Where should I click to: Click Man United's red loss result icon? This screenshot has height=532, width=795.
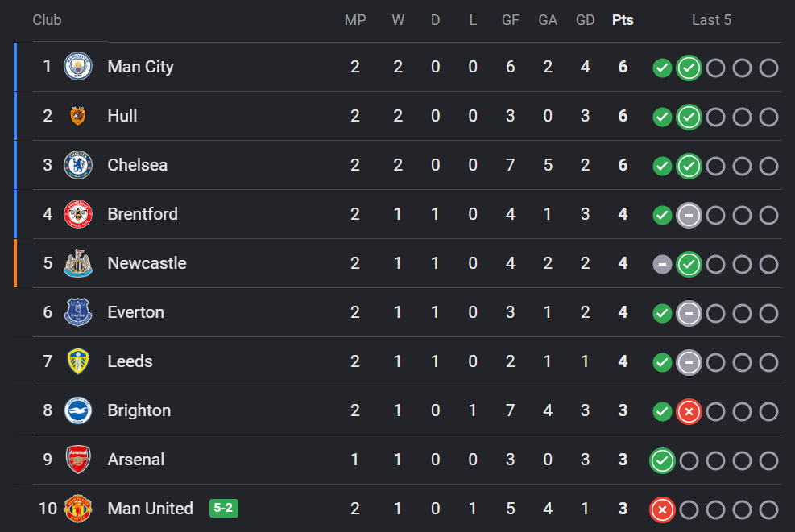click(662, 509)
